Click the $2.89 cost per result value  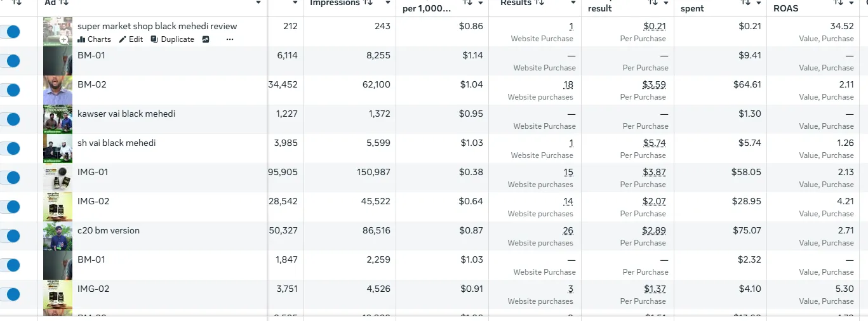click(x=653, y=231)
